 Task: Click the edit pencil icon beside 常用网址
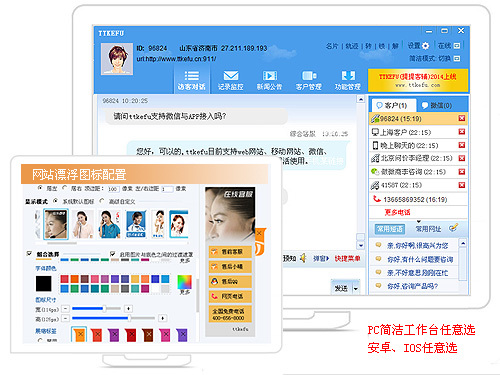click(453, 228)
